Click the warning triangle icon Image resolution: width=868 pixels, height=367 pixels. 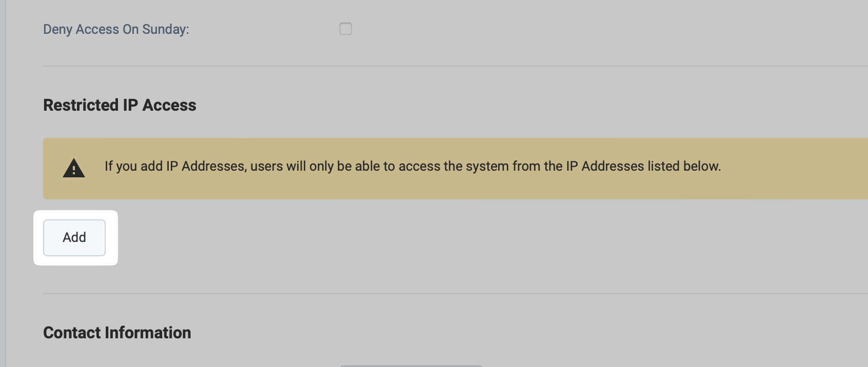[x=74, y=168]
